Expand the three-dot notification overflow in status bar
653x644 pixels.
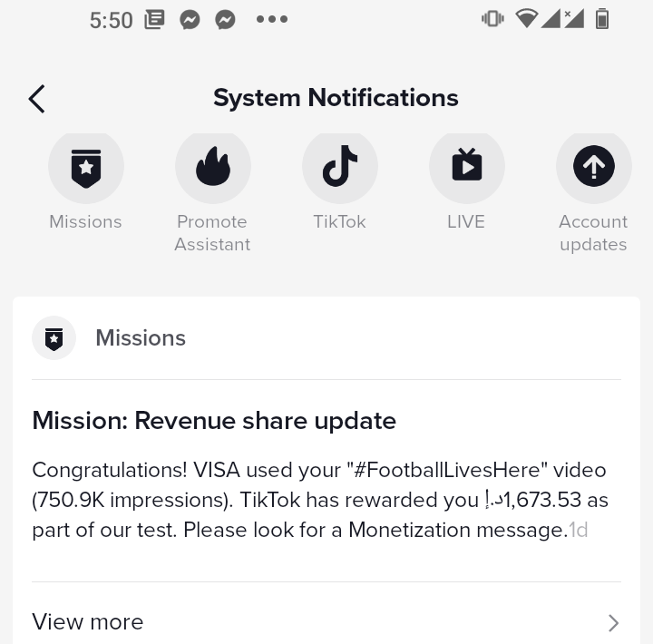click(x=272, y=19)
